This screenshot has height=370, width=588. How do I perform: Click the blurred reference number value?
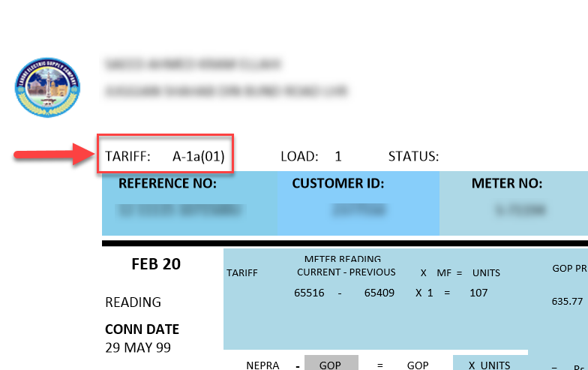coord(180,210)
